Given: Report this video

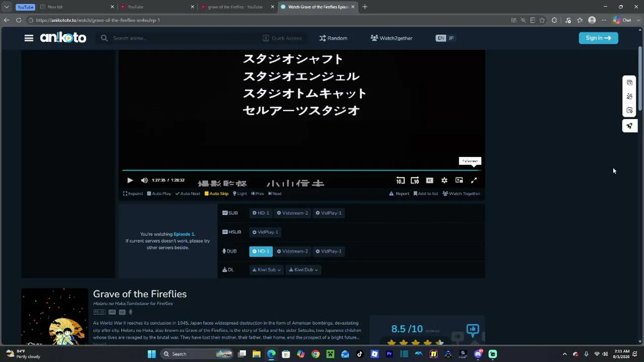Looking at the screenshot, I should tap(399, 194).
